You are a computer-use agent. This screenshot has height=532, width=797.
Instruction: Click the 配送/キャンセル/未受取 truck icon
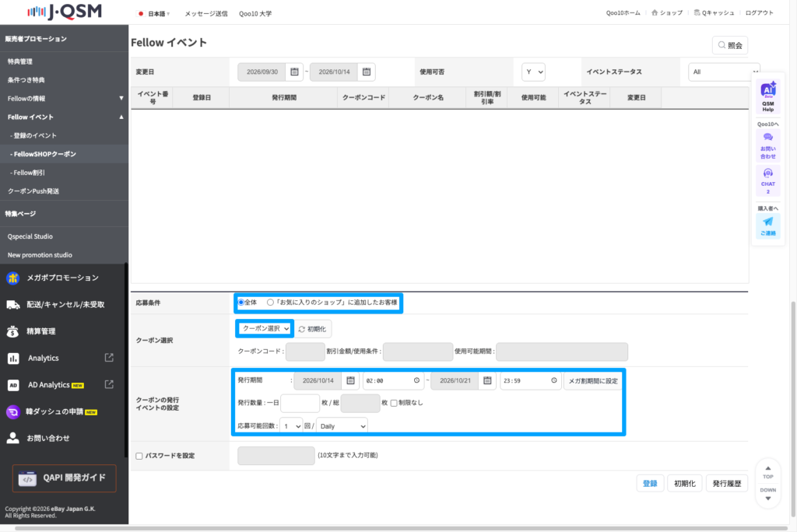[x=13, y=304]
